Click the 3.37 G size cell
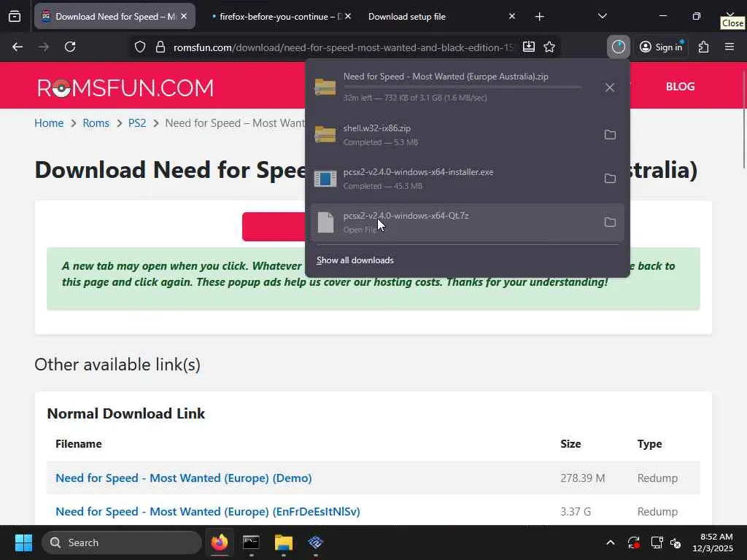The image size is (747, 560). (x=576, y=511)
